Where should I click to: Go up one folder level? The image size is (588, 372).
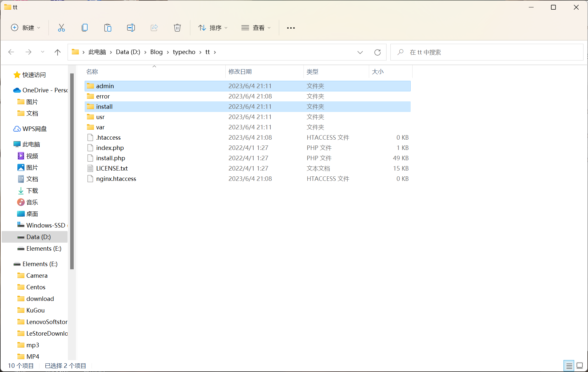click(58, 52)
